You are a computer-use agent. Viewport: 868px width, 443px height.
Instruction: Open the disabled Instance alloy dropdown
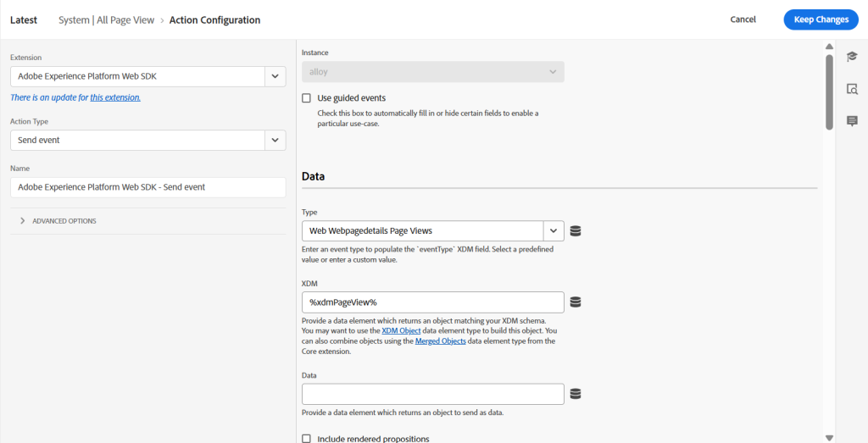[x=433, y=72]
